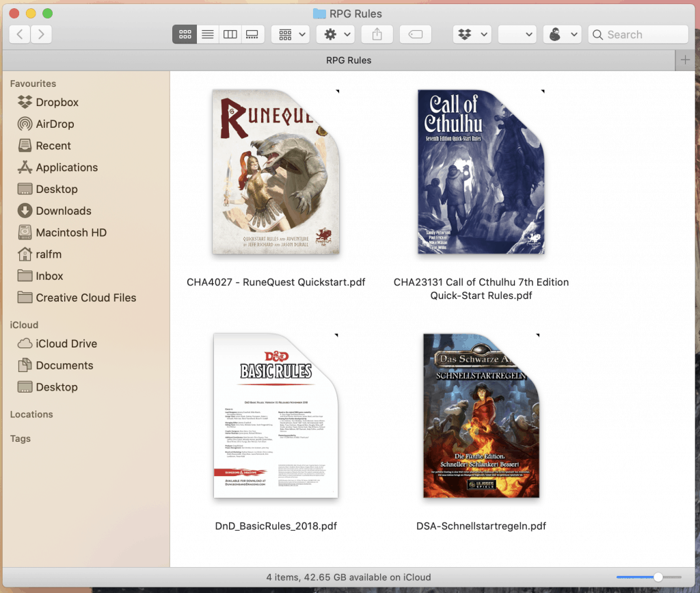700x593 pixels.
Task: Open the bird-icon toolbar dropdown
Action: (563, 34)
